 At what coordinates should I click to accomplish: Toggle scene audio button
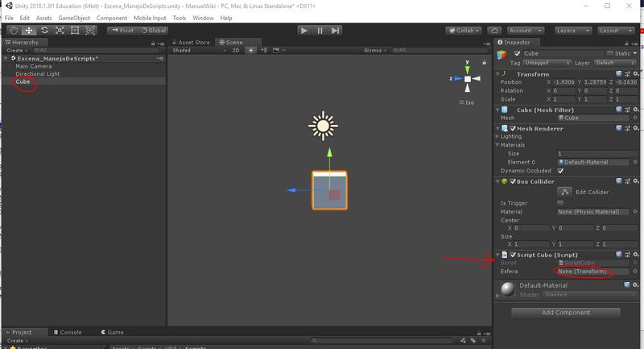click(x=264, y=50)
